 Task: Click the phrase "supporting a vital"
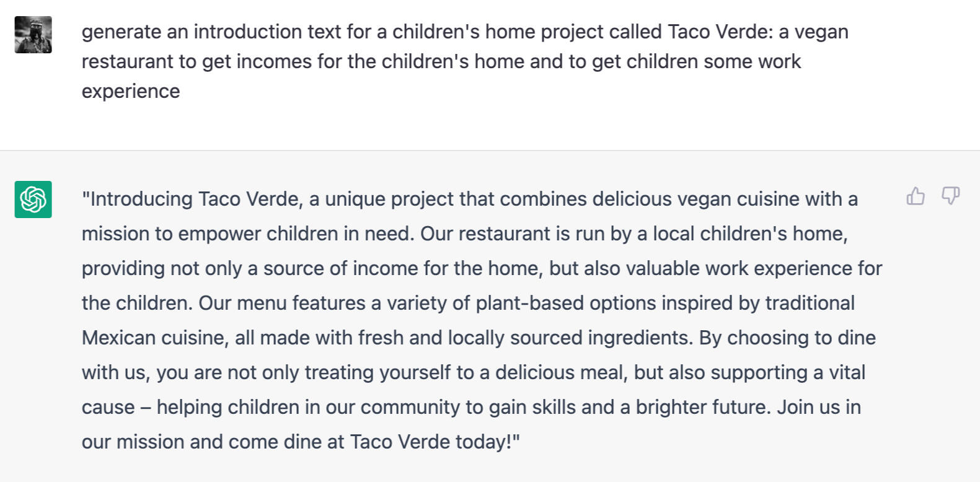point(787,372)
